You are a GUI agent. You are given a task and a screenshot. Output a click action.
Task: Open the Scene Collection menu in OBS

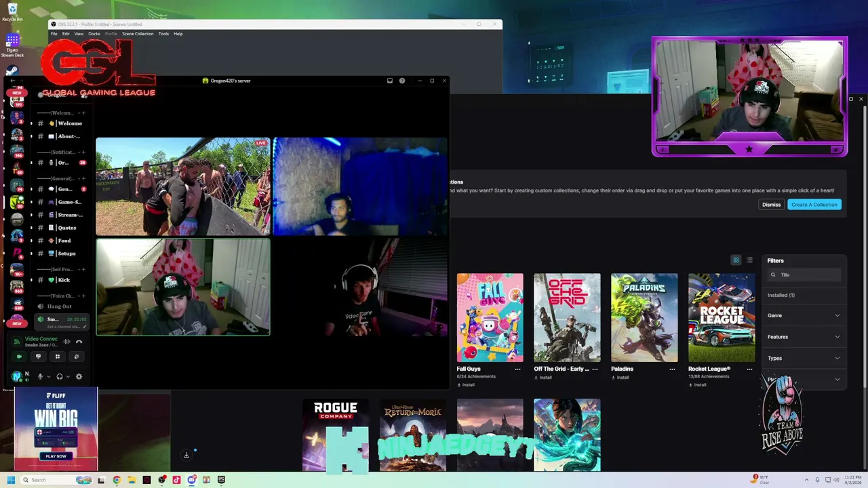click(x=138, y=34)
